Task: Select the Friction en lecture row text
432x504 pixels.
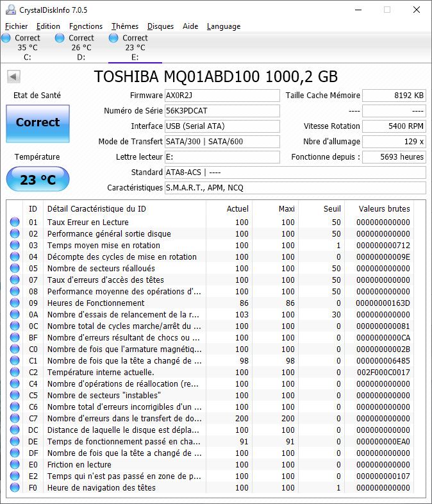Action: pyautogui.click(x=79, y=464)
